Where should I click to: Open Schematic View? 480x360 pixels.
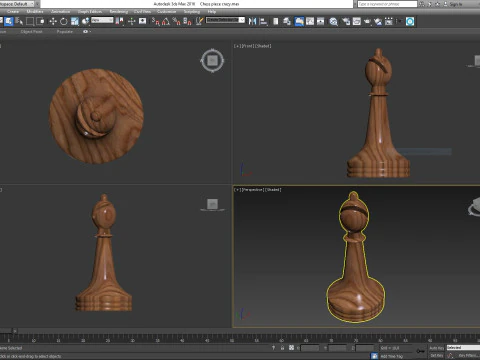tap(320, 21)
